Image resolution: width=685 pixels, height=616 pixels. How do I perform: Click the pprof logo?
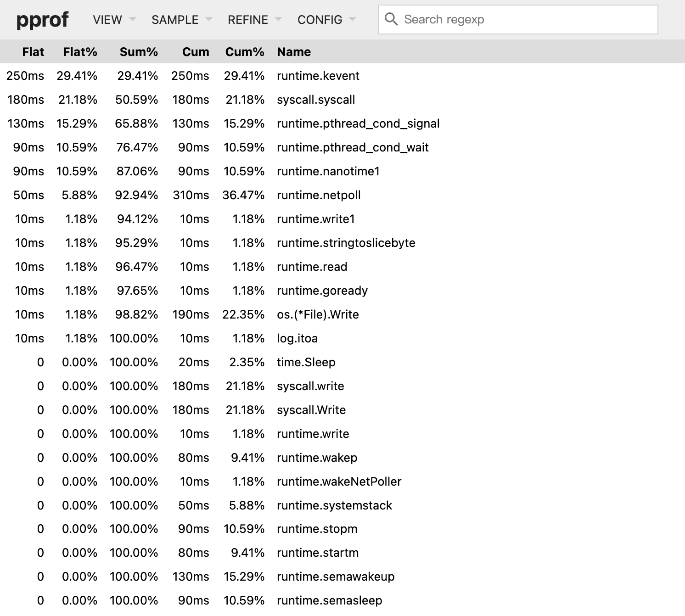43,19
